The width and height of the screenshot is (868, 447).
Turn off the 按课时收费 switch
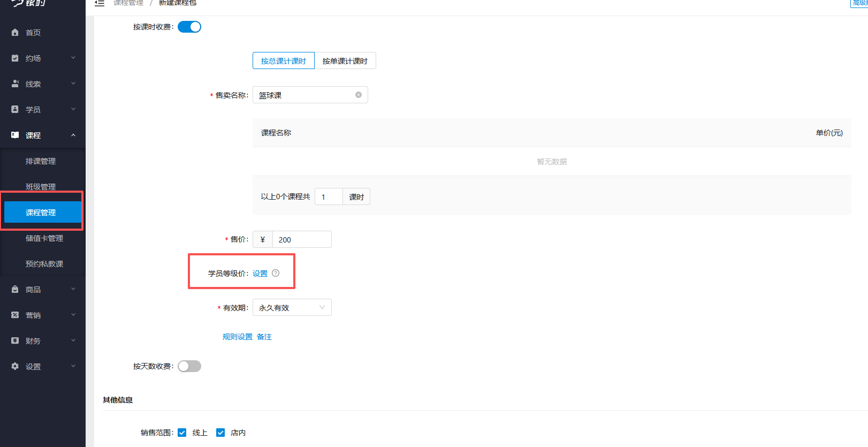[189, 27]
